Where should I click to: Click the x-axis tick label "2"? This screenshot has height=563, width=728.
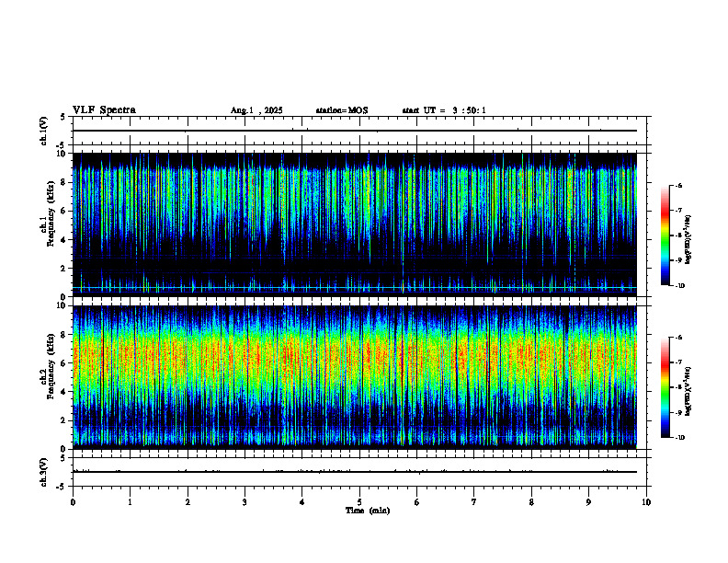(188, 502)
